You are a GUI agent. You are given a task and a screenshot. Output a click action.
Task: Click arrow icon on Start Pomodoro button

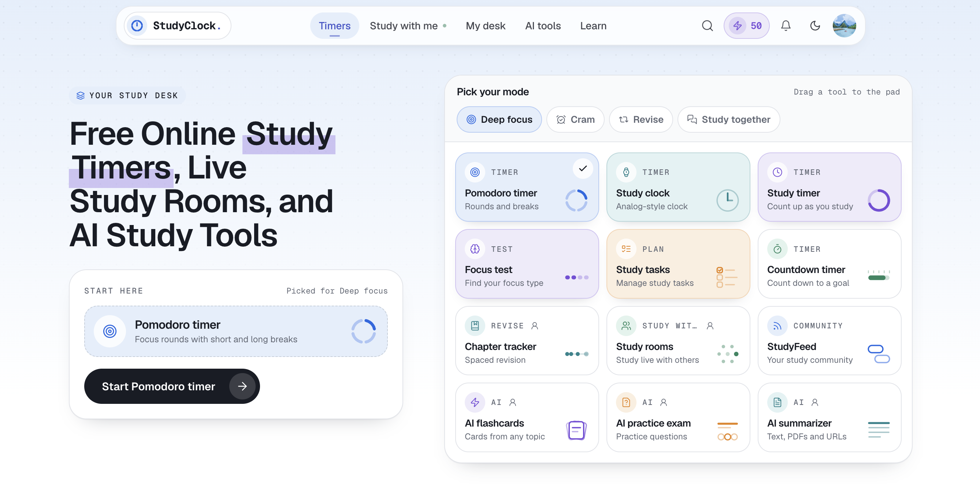coord(242,386)
